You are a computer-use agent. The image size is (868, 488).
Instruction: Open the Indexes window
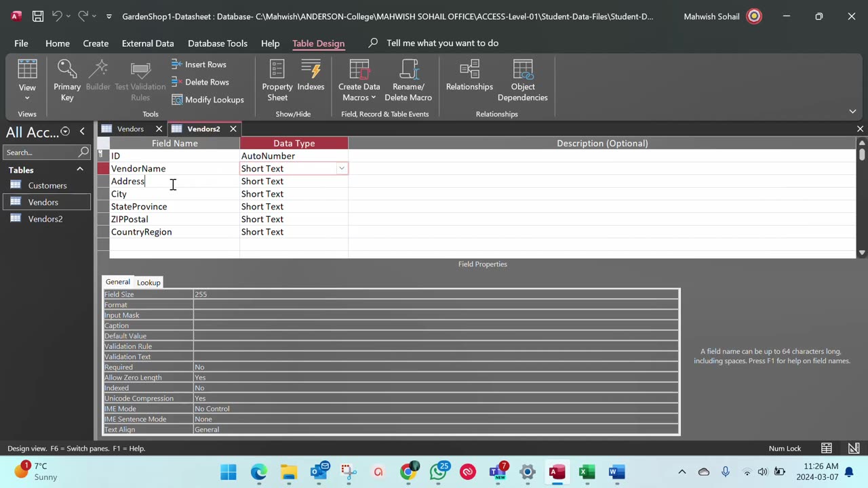point(311,76)
